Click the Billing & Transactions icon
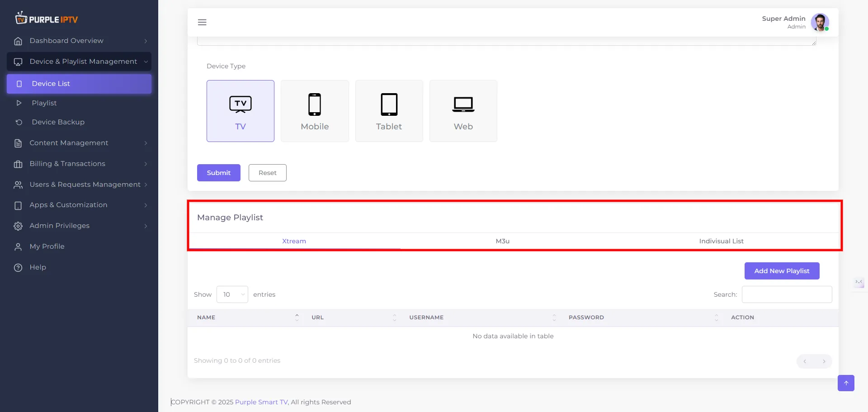Image resolution: width=868 pixels, height=412 pixels. coord(18,164)
